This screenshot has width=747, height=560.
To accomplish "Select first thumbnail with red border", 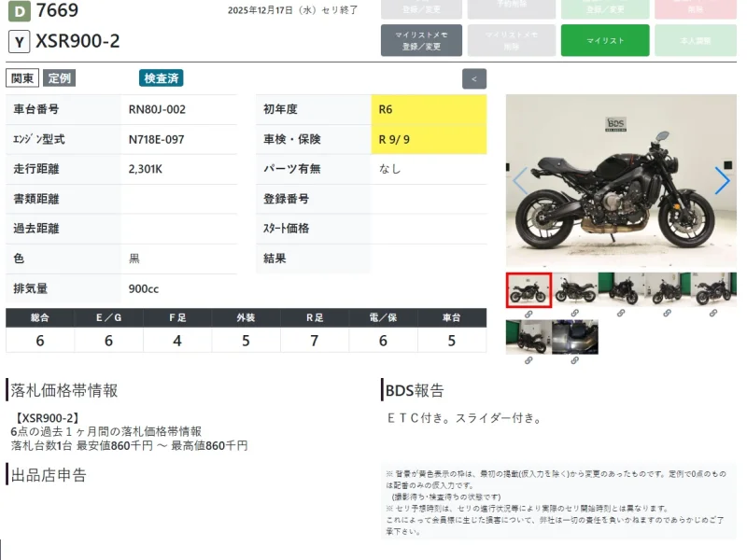I will coord(529,290).
